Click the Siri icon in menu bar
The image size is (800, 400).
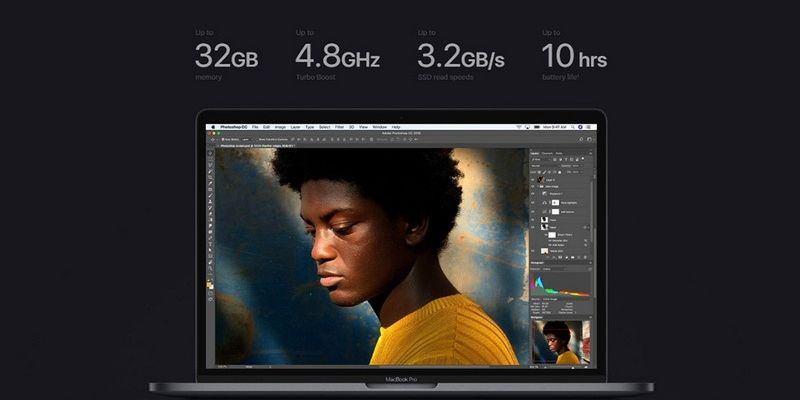[x=580, y=127]
